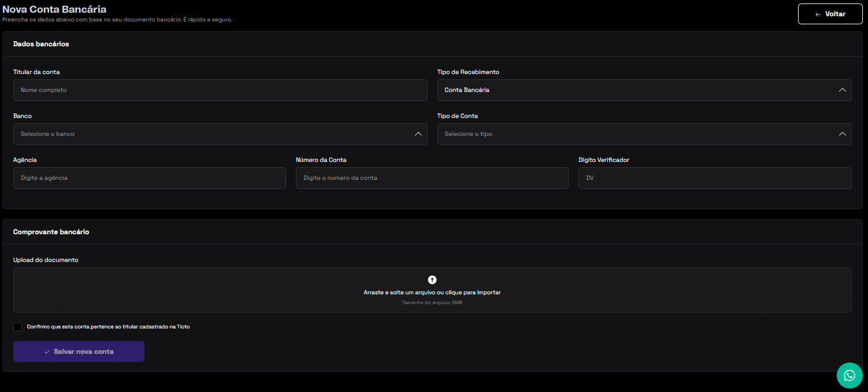Click the DV check digit input

coord(714,178)
